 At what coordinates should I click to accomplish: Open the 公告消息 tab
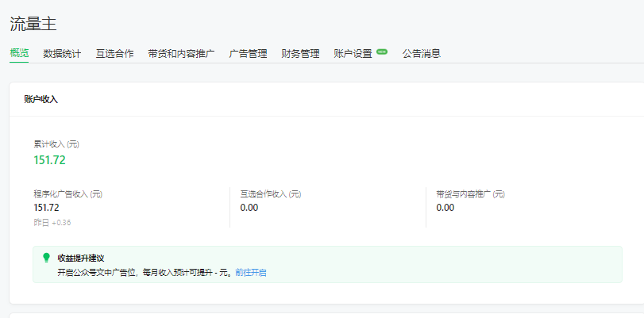coord(422,53)
